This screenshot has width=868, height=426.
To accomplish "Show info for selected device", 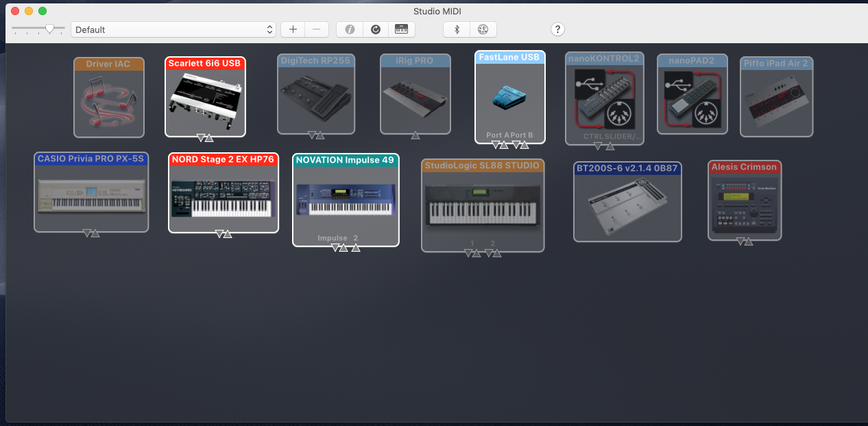I will tap(349, 29).
